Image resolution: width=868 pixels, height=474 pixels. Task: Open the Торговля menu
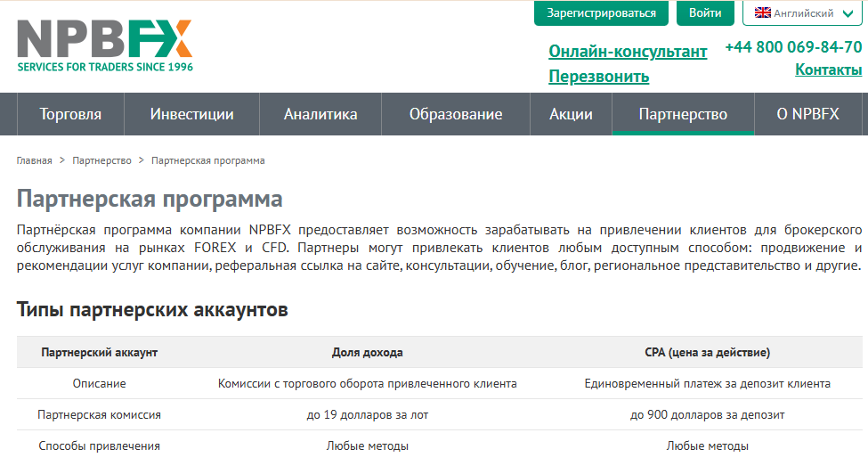tap(70, 114)
